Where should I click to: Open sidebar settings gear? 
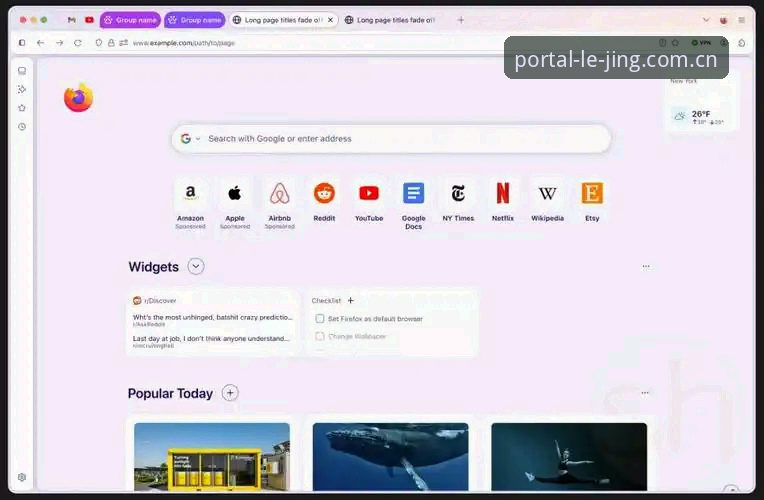click(x=22, y=477)
